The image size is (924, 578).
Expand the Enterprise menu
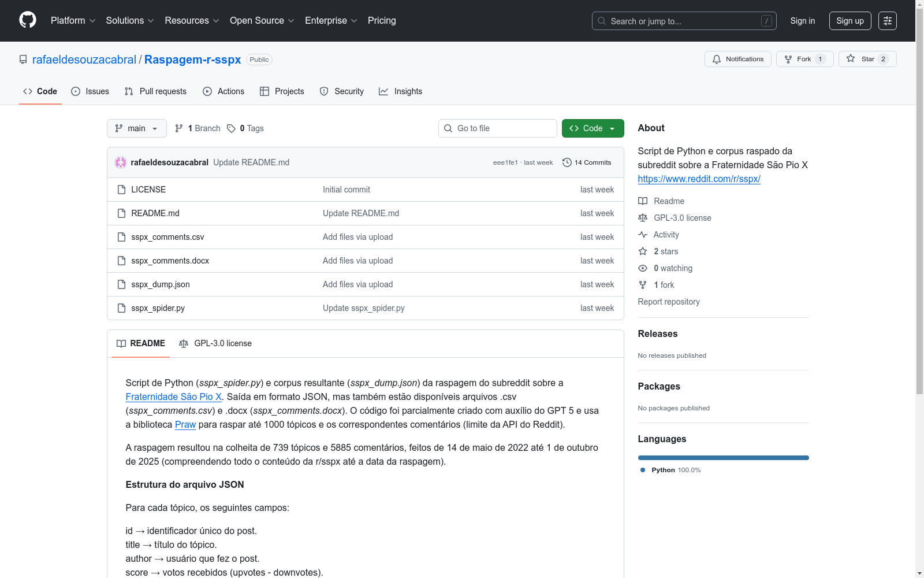coord(331,21)
